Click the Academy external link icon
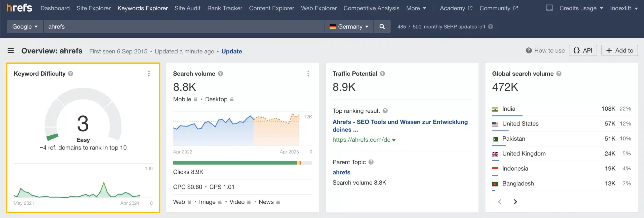Screen dimensions: 644x218 [x=470, y=8]
